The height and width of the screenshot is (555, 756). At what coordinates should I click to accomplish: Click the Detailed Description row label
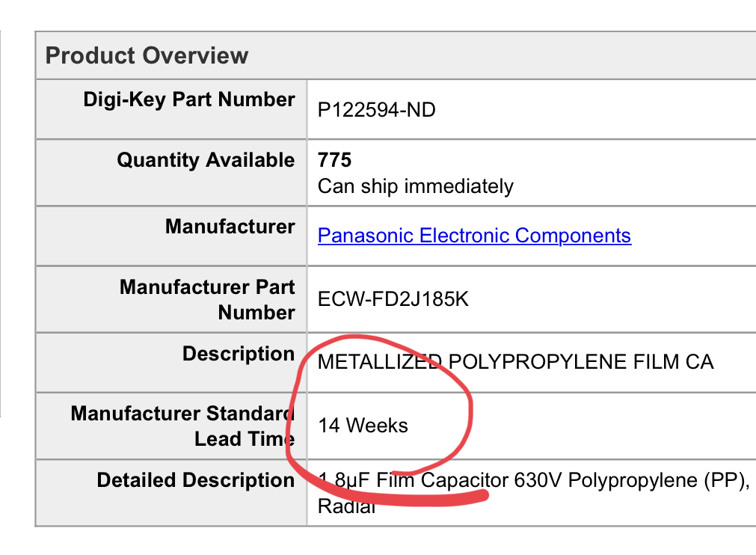[196, 480]
